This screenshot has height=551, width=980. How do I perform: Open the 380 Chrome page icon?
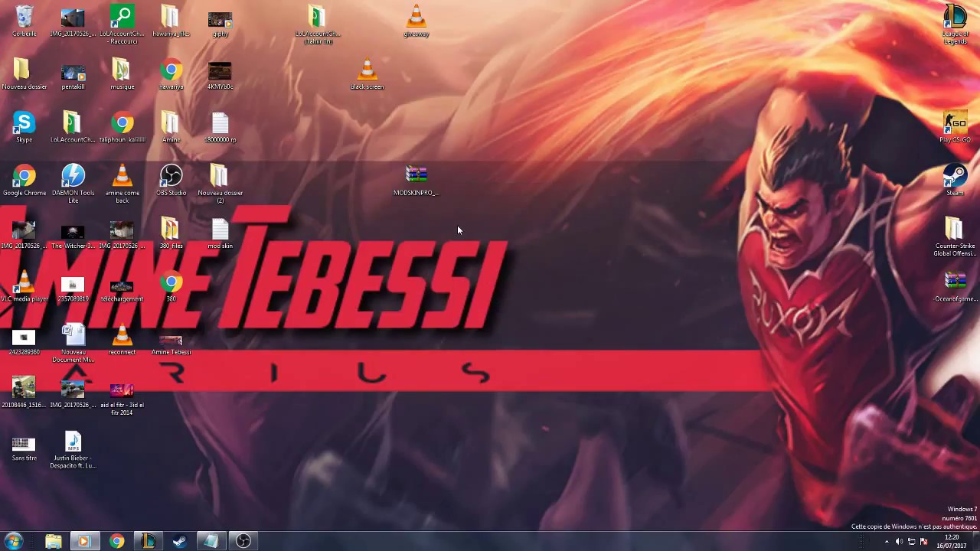(x=171, y=286)
